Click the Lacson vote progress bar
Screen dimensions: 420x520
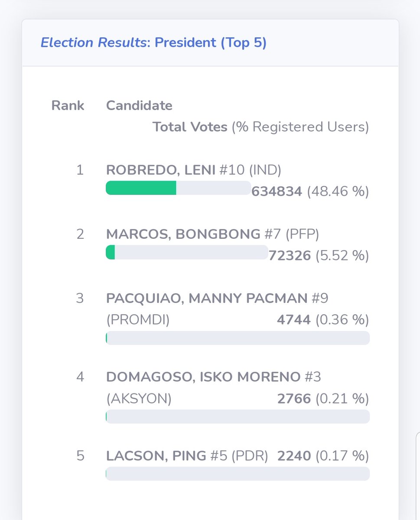pyautogui.click(x=238, y=474)
